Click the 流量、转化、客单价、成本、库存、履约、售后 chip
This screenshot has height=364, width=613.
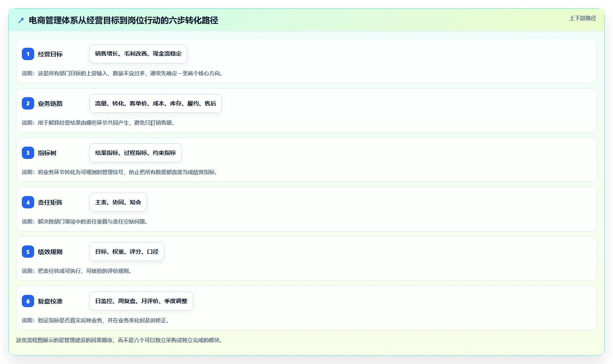click(156, 103)
